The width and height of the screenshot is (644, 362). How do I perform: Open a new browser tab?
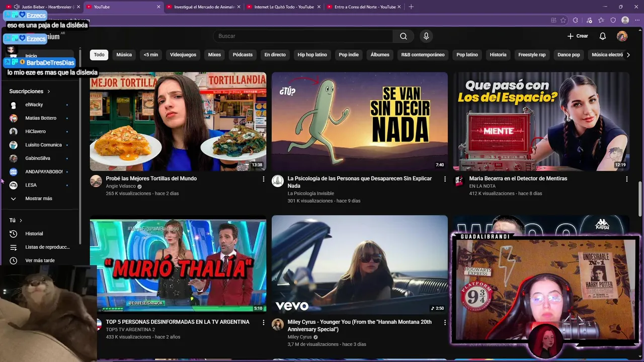point(411,7)
